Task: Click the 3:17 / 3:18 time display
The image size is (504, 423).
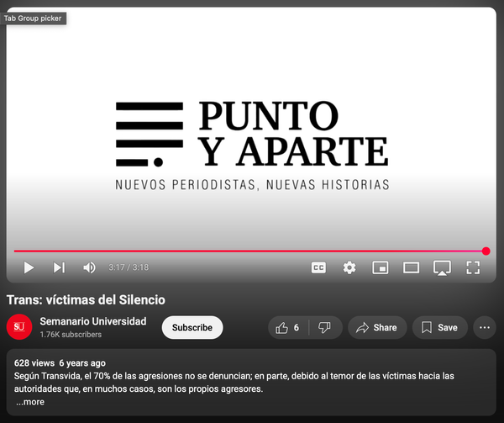Action: coord(129,267)
